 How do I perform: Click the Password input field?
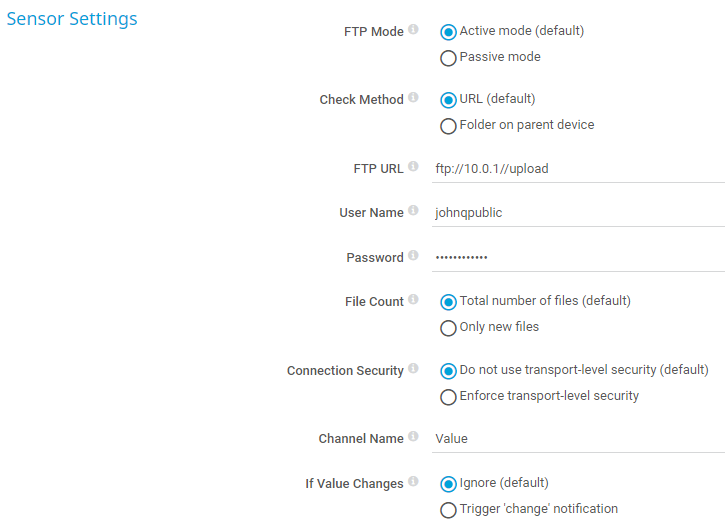578,258
